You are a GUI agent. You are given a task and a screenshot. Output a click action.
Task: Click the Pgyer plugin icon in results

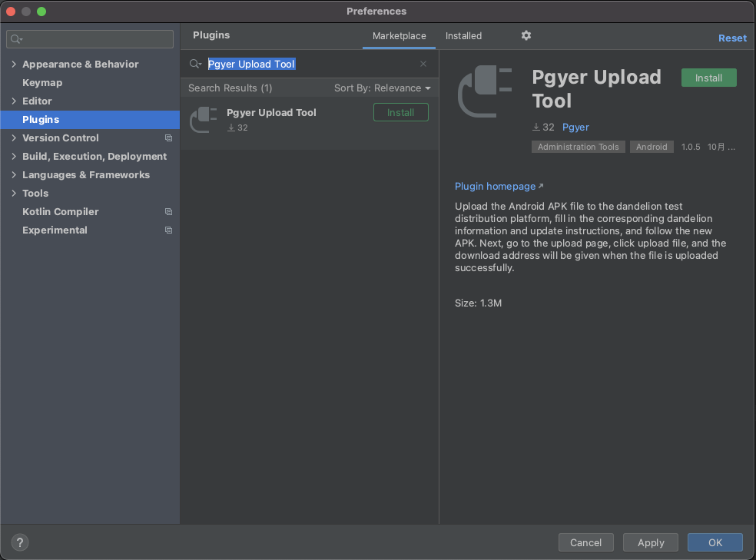[x=204, y=119]
